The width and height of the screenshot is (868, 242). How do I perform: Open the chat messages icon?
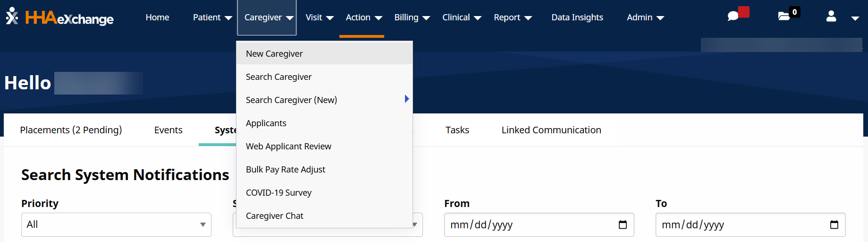coord(733,17)
